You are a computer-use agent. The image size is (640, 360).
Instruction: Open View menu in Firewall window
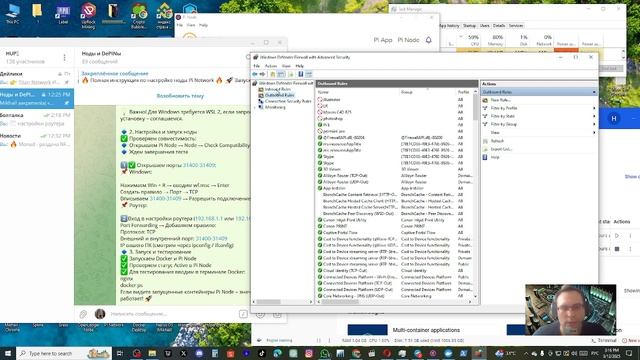pyautogui.click(x=286, y=66)
